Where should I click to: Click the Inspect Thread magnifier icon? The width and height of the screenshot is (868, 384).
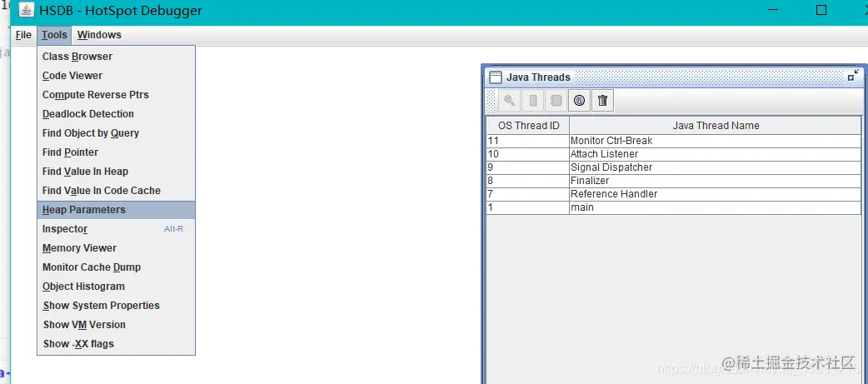click(x=510, y=101)
